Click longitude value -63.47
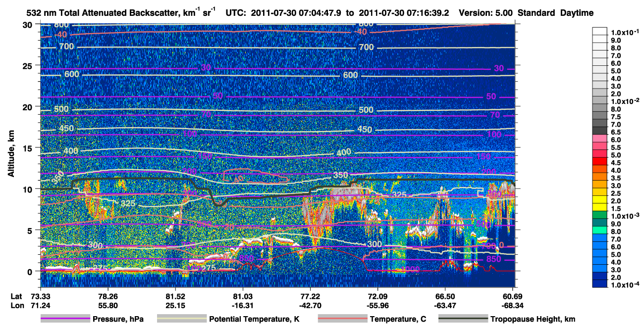 click(445, 306)
